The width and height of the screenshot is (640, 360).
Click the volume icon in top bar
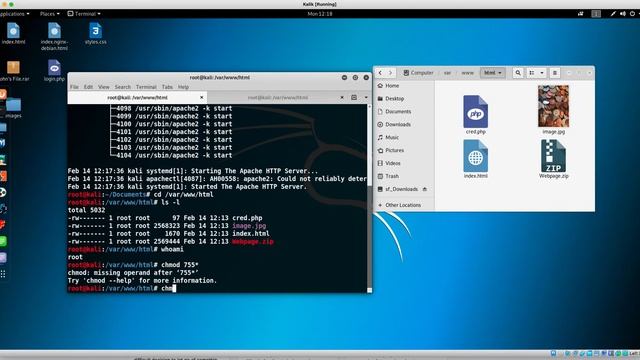tap(622, 13)
